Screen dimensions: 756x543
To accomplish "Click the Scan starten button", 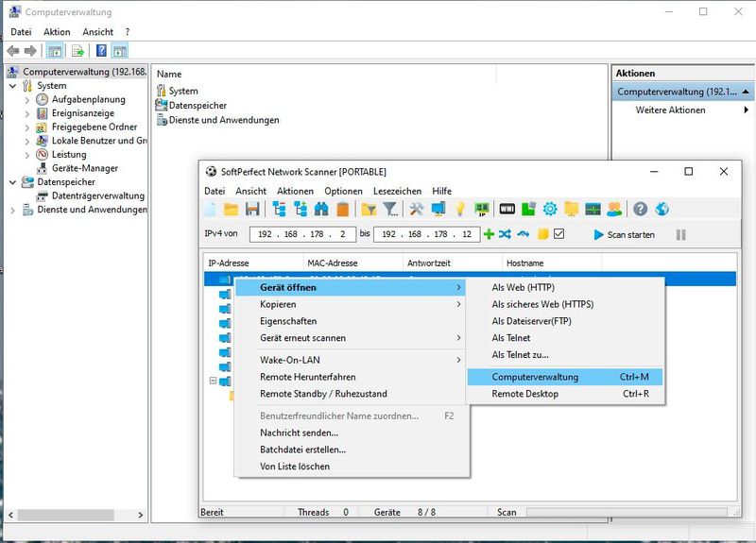I will (624, 234).
